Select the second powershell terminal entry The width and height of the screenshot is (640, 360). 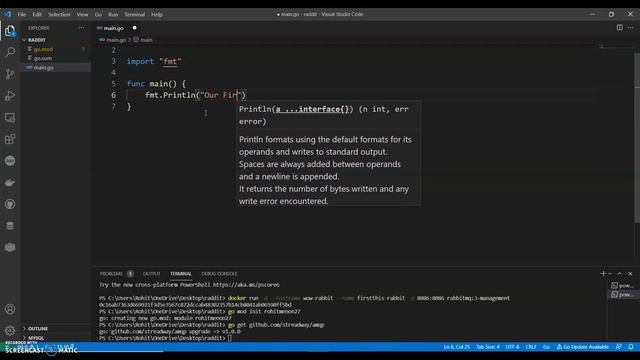click(622, 294)
